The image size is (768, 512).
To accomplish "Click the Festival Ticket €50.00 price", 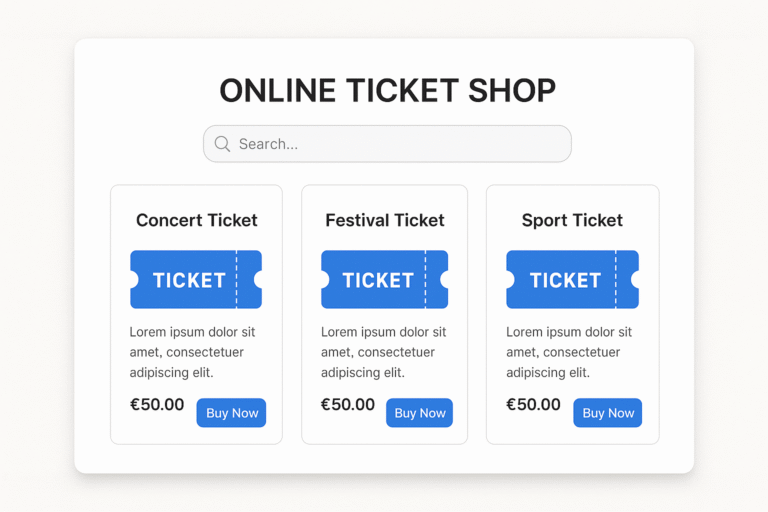I will pyautogui.click(x=347, y=405).
